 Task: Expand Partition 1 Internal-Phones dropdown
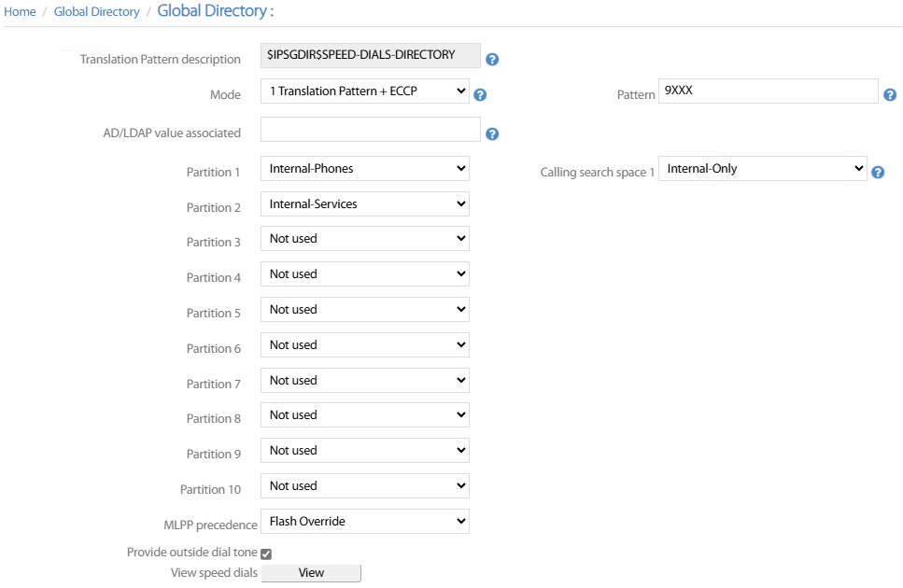pos(364,169)
